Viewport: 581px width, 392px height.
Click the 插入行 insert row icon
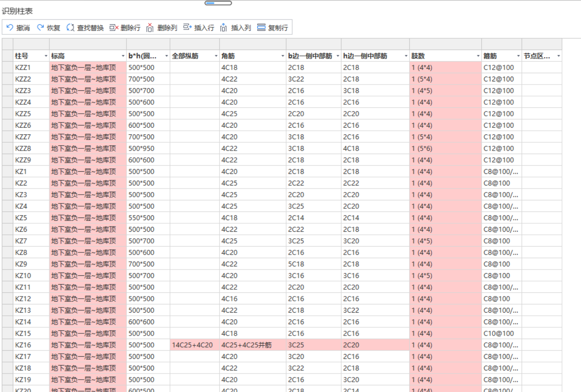coord(188,28)
